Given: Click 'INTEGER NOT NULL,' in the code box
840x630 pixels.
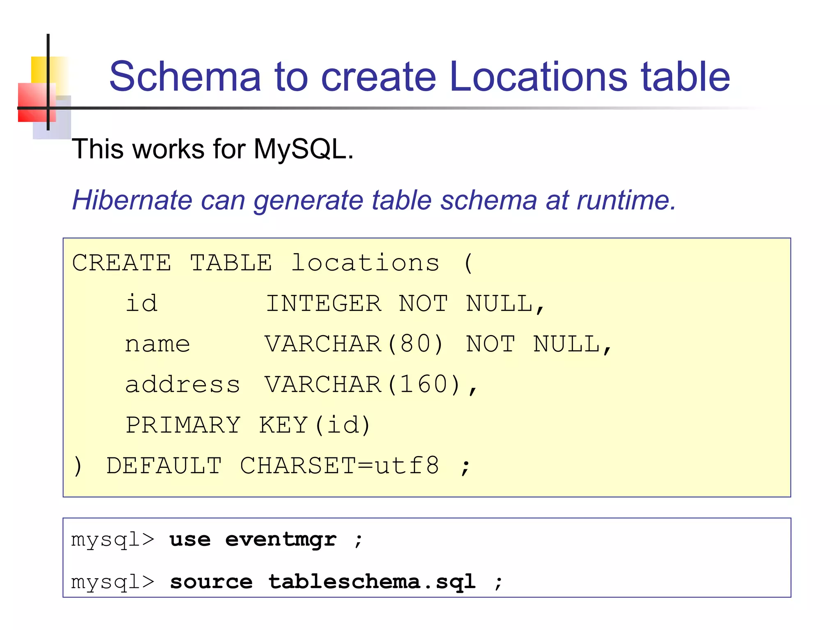Looking at the screenshot, I should (x=405, y=304).
